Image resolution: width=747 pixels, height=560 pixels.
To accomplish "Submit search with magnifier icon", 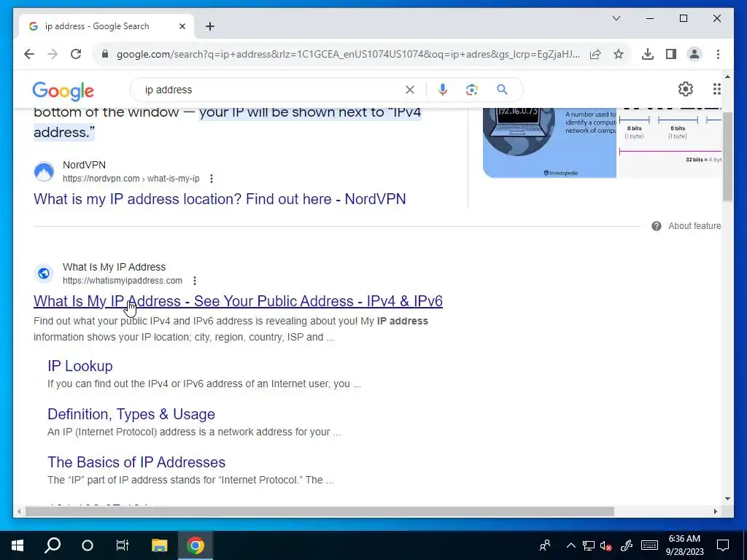I will 502,90.
